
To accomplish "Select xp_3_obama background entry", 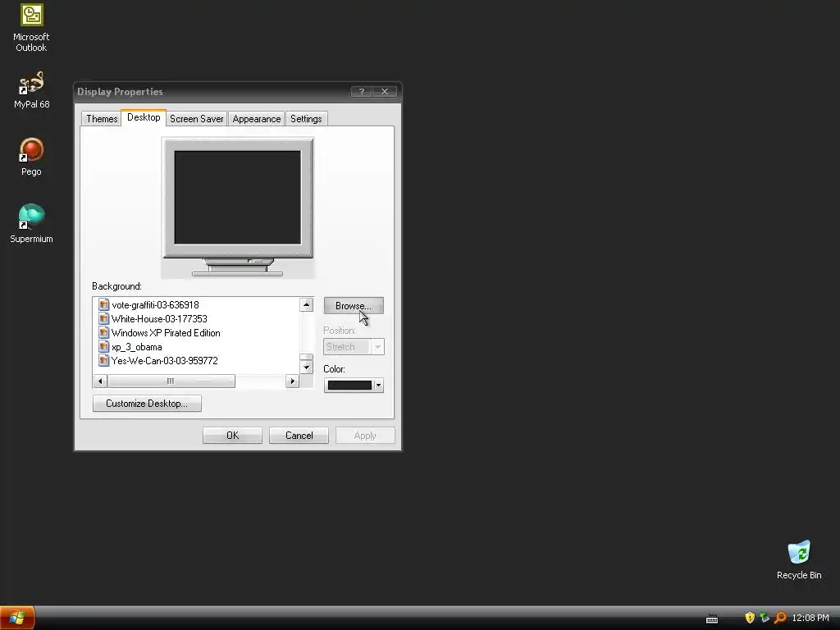I will point(137,347).
